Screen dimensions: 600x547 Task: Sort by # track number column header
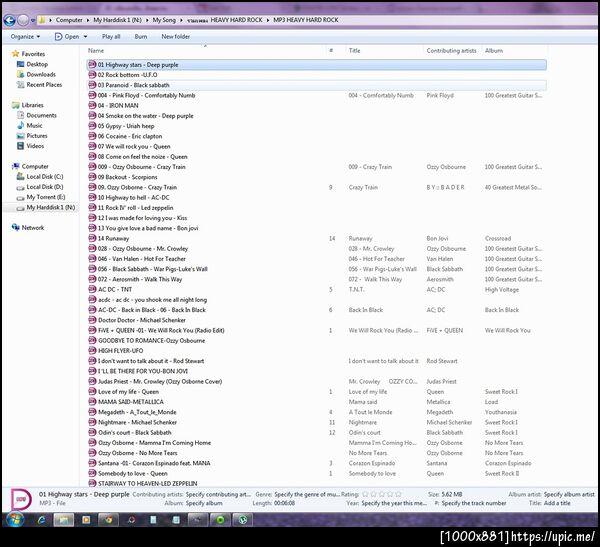(x=331, y=51)
